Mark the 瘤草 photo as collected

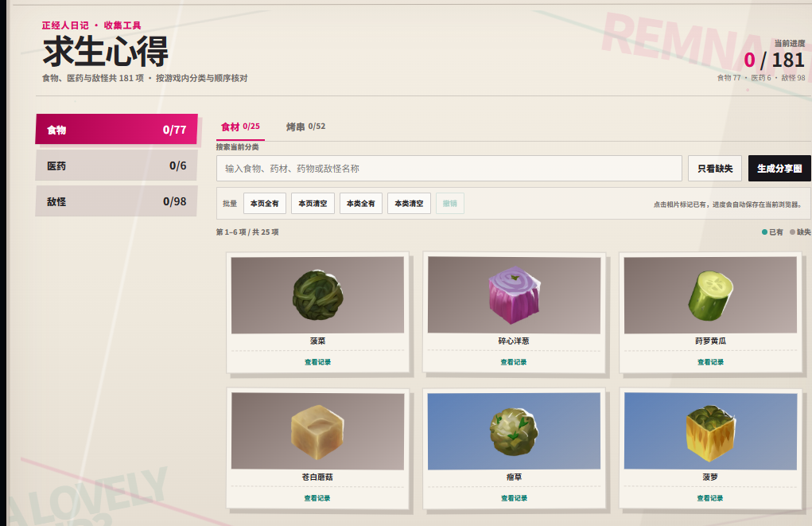[x=514, y=431]
